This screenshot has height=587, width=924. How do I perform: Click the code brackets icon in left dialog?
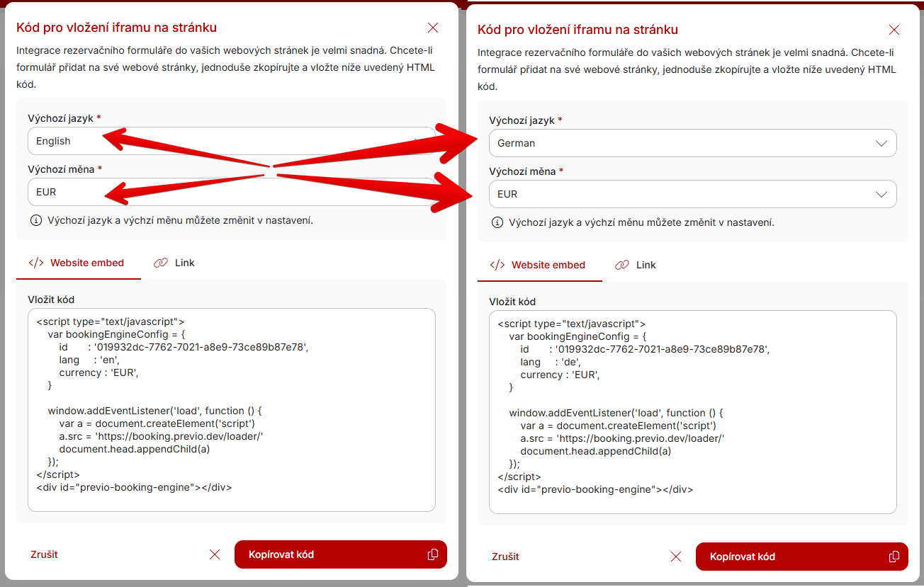36,263
